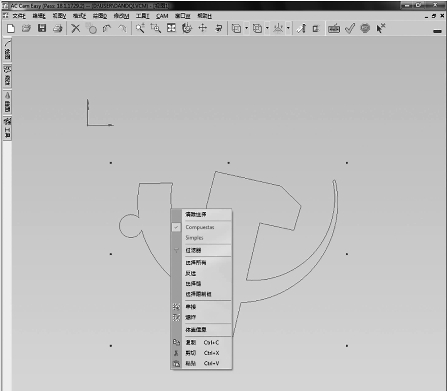Open the CAM menu in menu bar
Image resolution: width=447 pixels, height=391 pixels.
[162, 16]
